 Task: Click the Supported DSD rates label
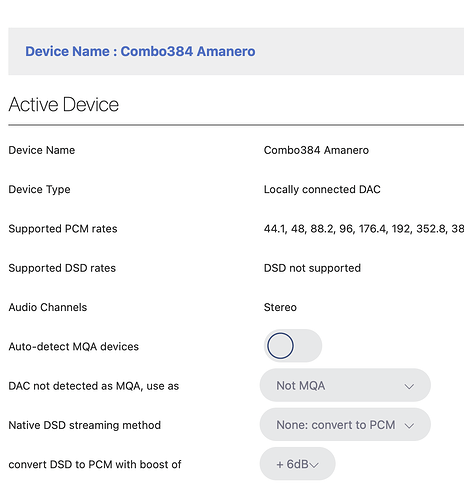pos(62,268)
